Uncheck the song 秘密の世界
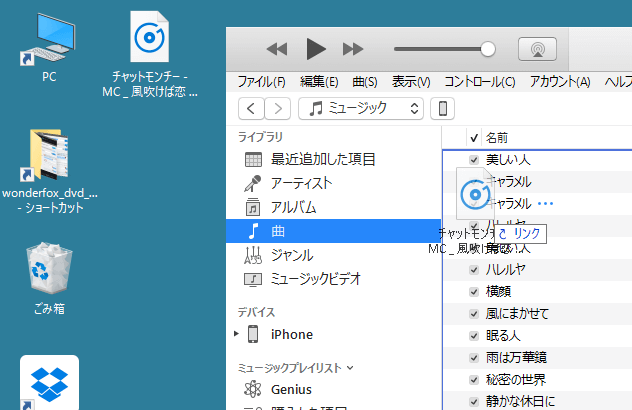This screenshot has height=410, width=632. pos(474,379)
